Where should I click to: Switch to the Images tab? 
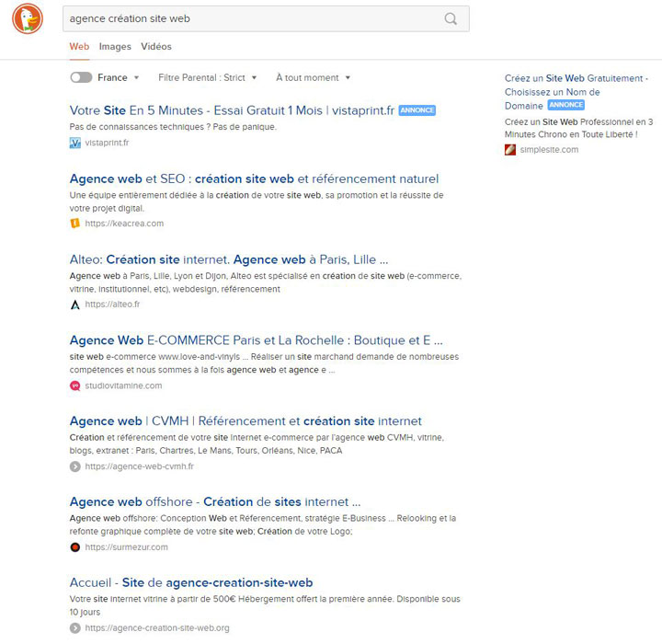click(x=115, y=47)
